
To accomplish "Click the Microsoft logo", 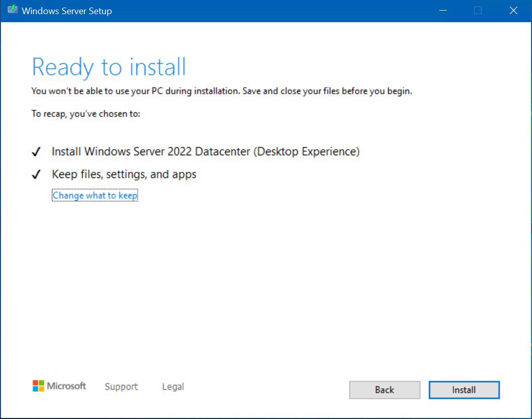I will coord(59,386).
